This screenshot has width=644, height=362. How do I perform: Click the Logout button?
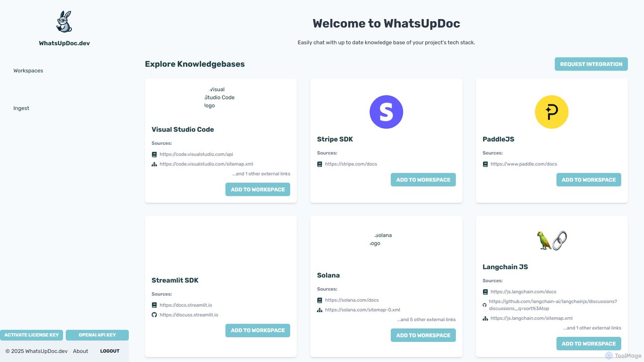tap(110, 351)
